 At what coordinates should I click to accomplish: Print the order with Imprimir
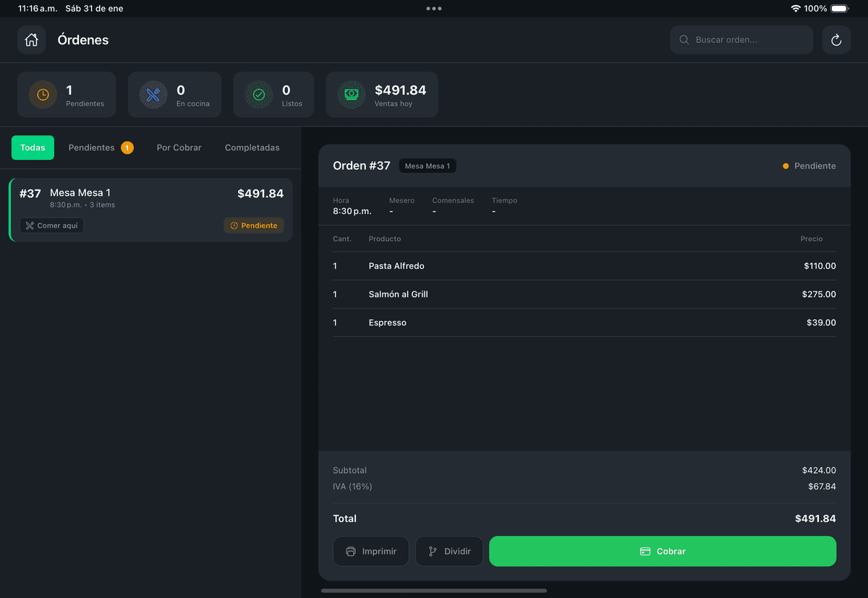click(371, 551)
